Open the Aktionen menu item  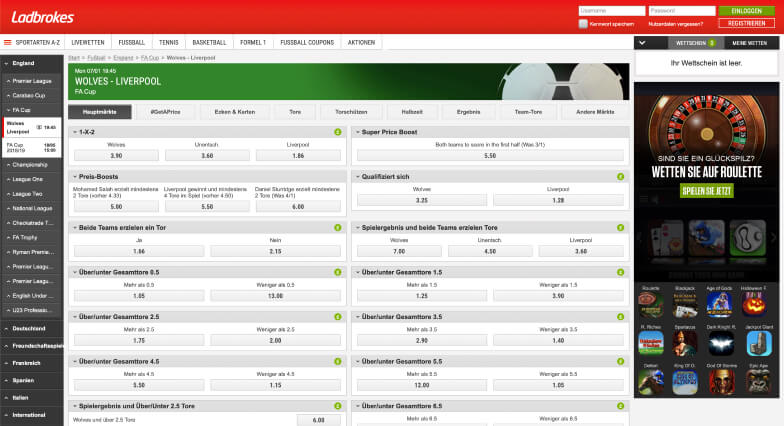coord(362,42)
